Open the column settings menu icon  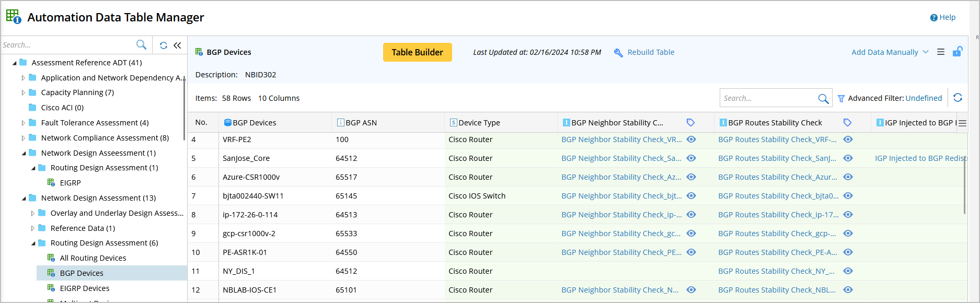pos(962,123)
